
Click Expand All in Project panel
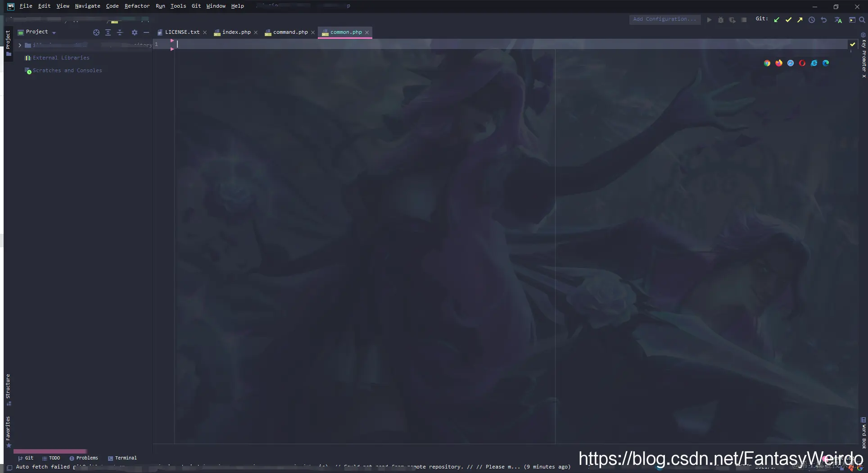click(x=108, y=32)
